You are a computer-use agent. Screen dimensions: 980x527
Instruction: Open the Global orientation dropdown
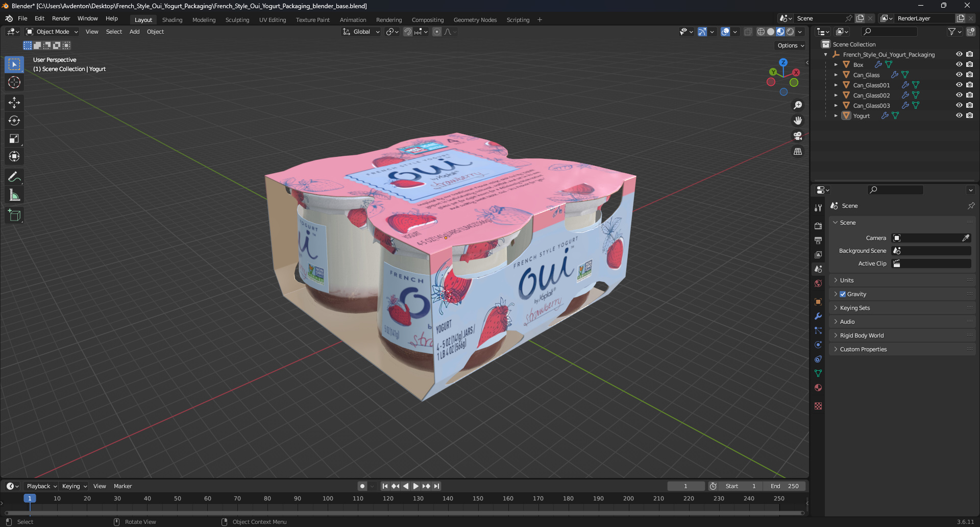click(x=361, y=32)
